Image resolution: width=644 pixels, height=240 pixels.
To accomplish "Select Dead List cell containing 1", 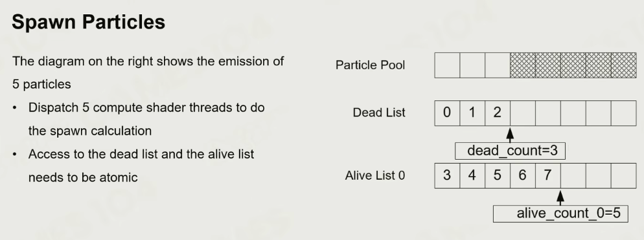I will [x=472, y=113].
